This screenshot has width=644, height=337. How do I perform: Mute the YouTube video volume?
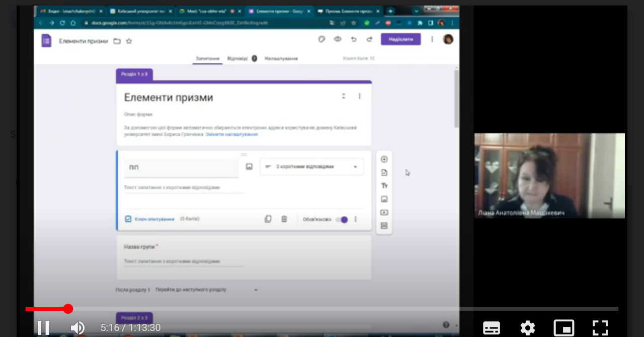click(x=77, y=328)
